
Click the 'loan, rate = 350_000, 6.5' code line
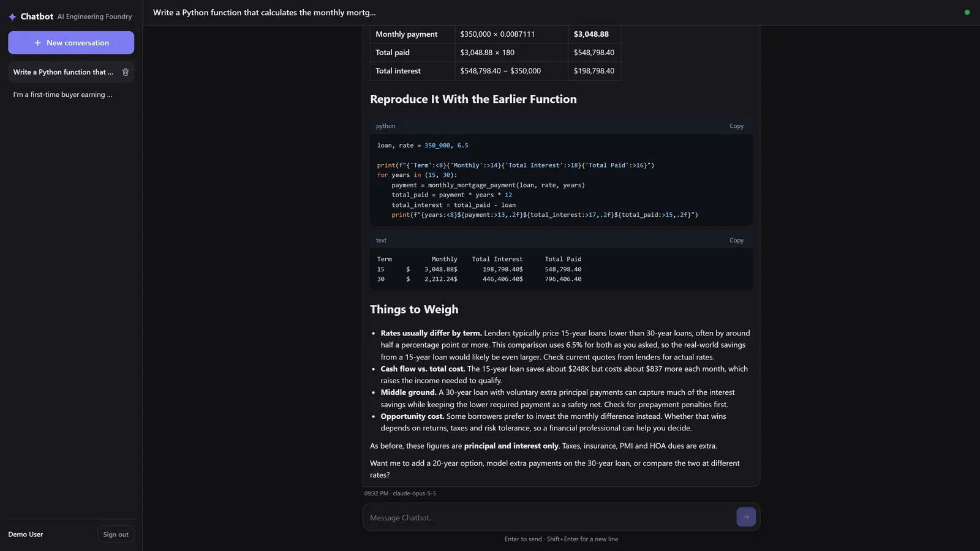tap(423, 146)
